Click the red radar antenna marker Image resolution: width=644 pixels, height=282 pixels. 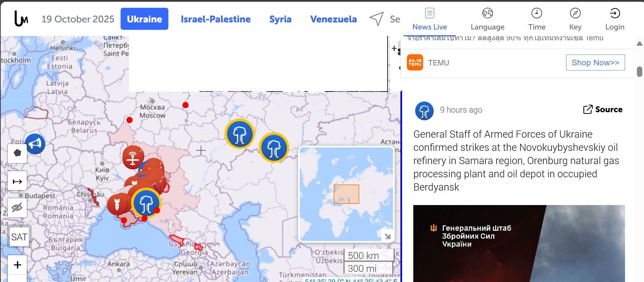click(133, 157)
